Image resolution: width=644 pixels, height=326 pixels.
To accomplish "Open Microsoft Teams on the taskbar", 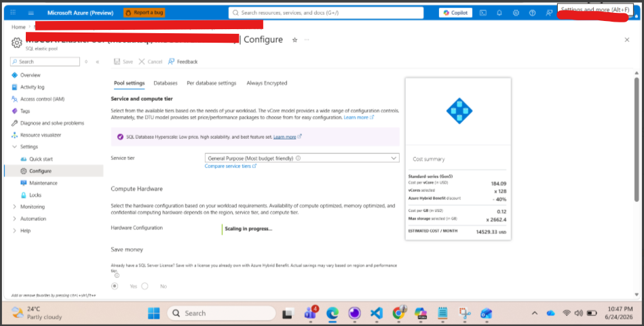I will click(310, 313).
